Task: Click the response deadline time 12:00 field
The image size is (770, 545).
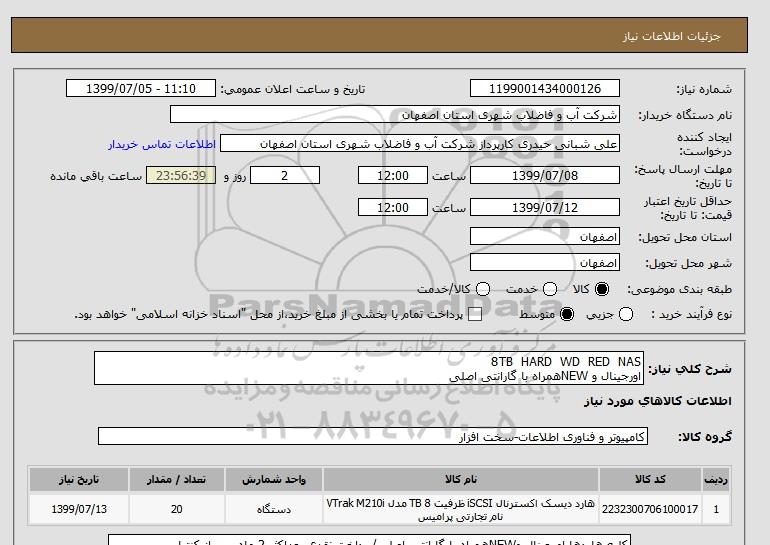Action: (393, 175)
